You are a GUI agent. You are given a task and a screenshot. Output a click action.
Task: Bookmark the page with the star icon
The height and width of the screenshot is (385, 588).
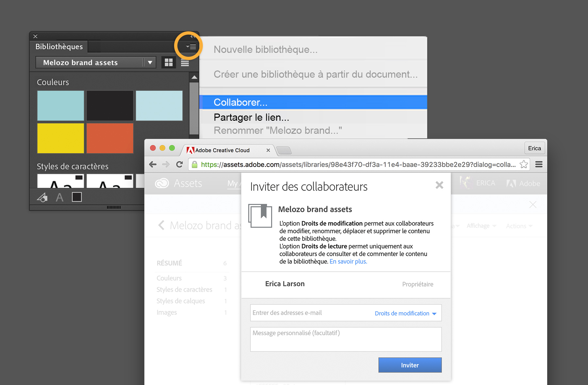pos(524,164)
